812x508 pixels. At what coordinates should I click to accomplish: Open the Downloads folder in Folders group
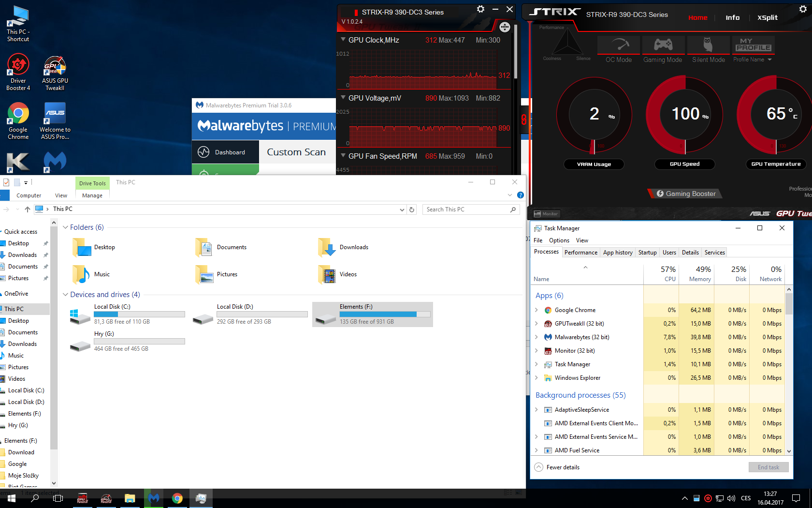344,247
